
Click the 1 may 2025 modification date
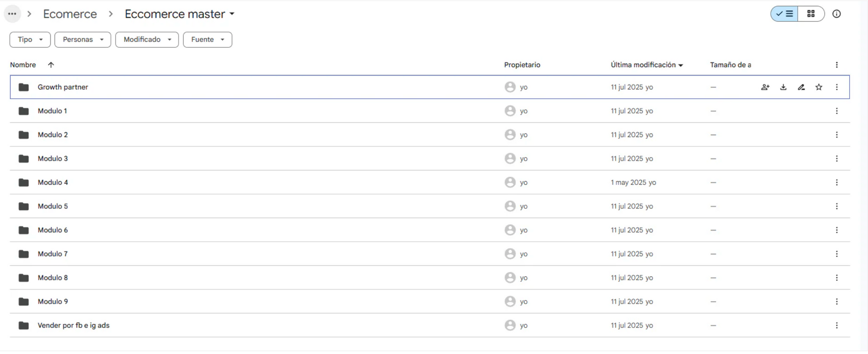point(628,182)
